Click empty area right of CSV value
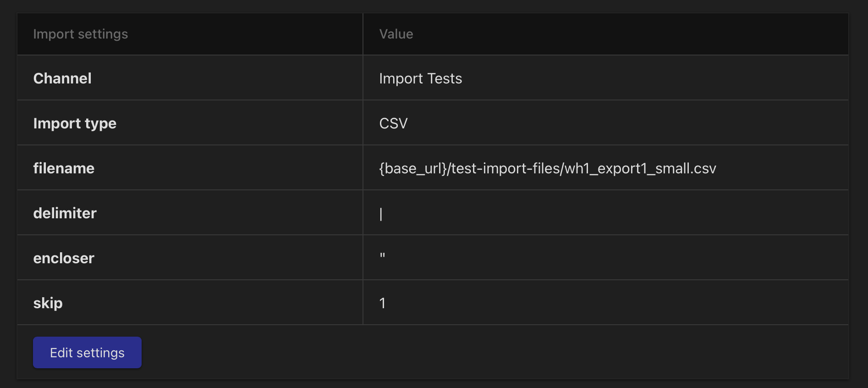The image size is (868, 388). (628, 123)
